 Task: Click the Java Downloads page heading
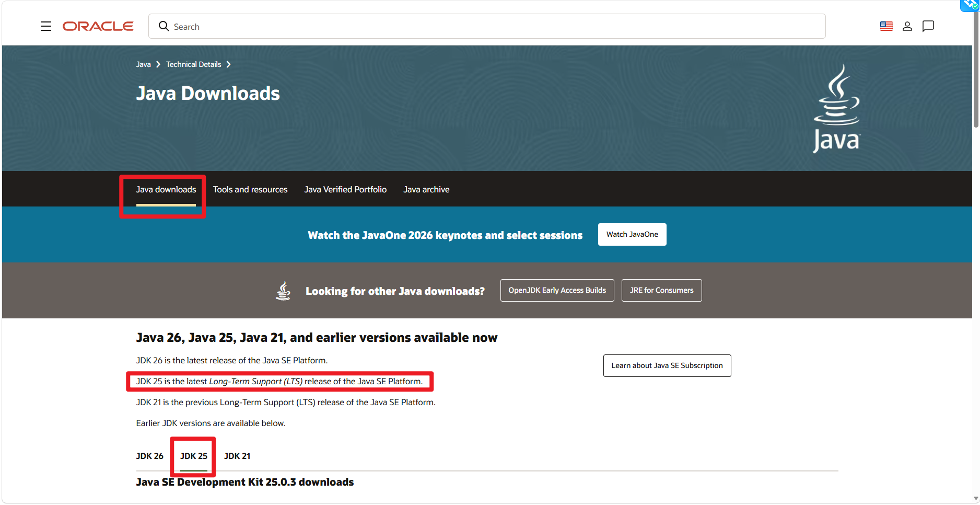208,93
